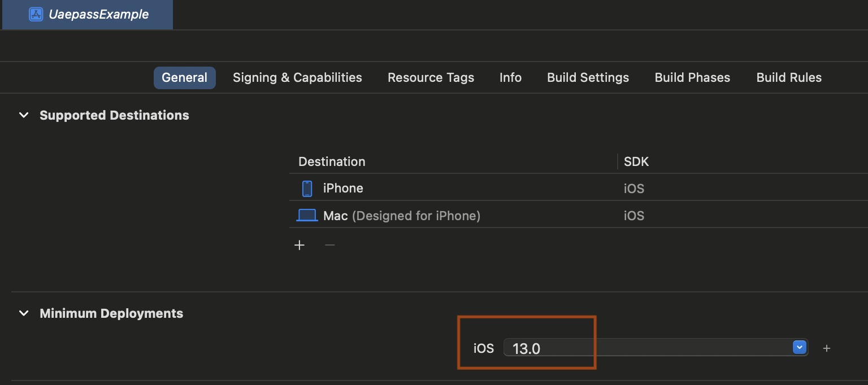Add another minimum deployment target with plus
Image resolution: width=868 pixels, height=385 pixels.
(826, 348)
